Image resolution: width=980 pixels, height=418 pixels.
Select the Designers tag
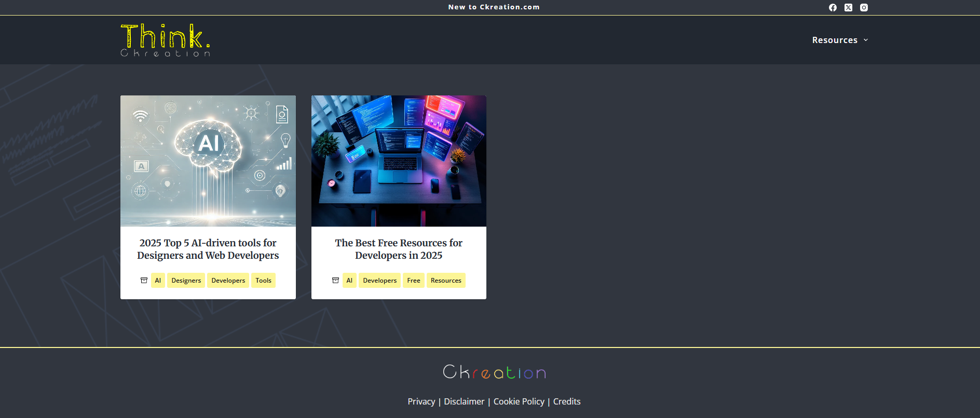tap(186, 281)
